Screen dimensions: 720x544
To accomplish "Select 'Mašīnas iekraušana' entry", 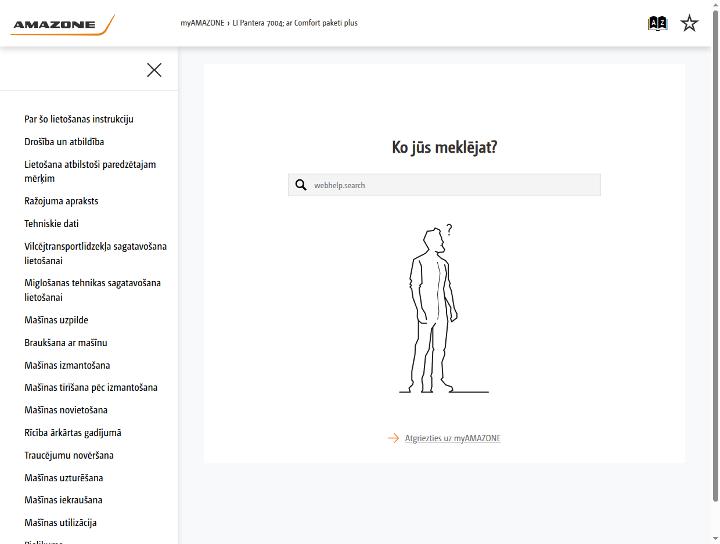I will pyautogui.click(x=63, y=500).
